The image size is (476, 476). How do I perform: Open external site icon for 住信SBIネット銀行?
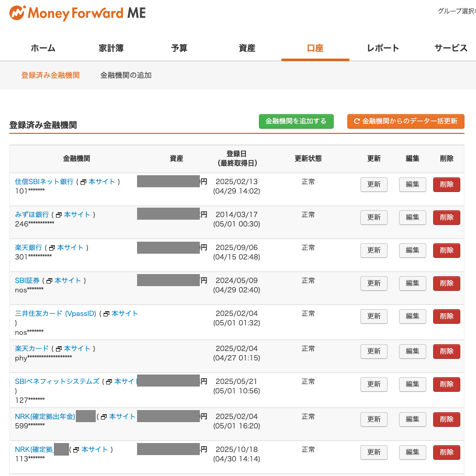84,182
